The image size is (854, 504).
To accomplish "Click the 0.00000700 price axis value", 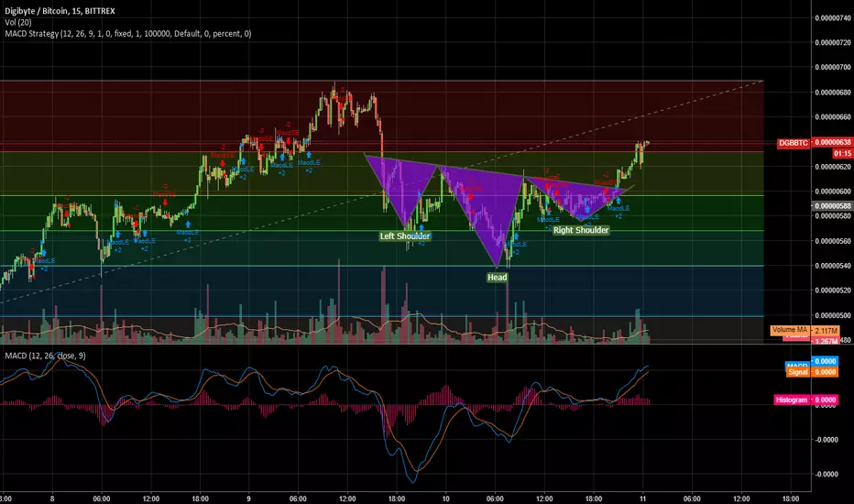I will pos(833,67).
